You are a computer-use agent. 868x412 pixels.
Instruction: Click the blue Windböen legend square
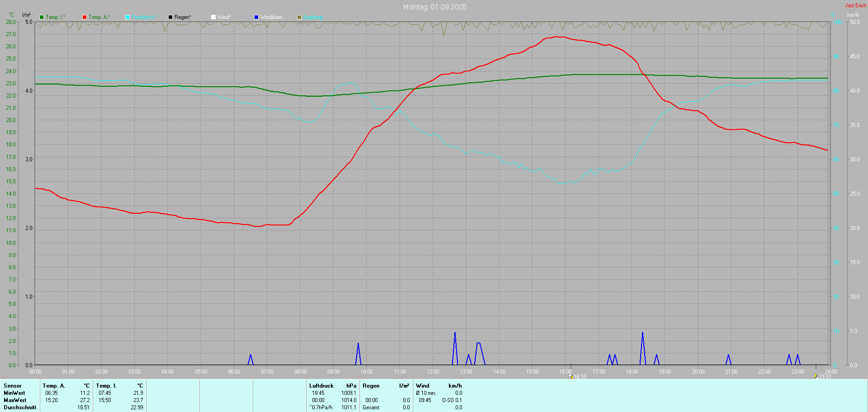pyautogui.click(x=256, y=17)
